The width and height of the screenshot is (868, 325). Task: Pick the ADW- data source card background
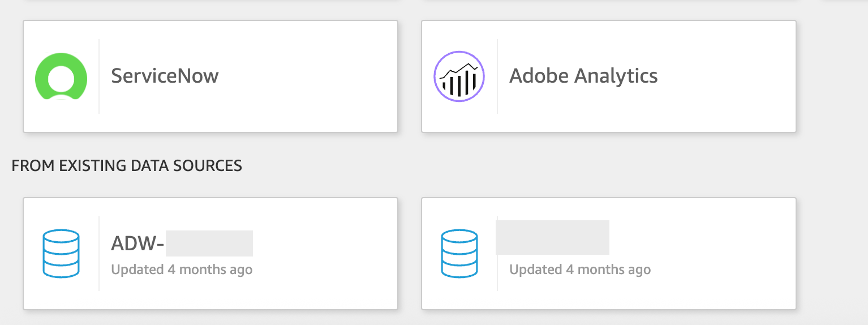(x=210, y=254)
